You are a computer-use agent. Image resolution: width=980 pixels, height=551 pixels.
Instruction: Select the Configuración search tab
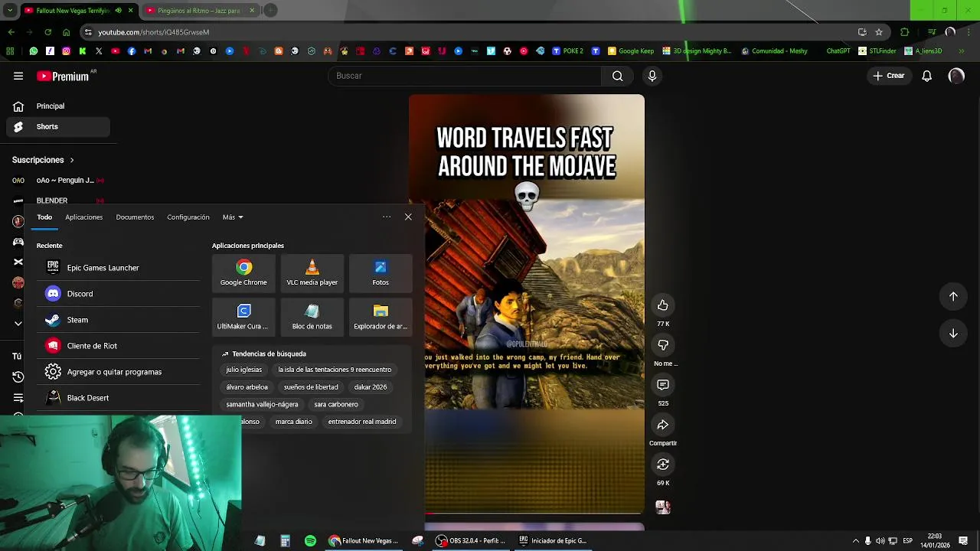(188, 217)
